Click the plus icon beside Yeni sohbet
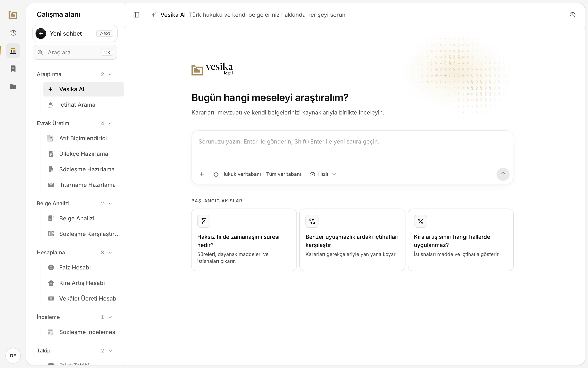Viewport: 588px width, 368px height. [x=41, y=34]
